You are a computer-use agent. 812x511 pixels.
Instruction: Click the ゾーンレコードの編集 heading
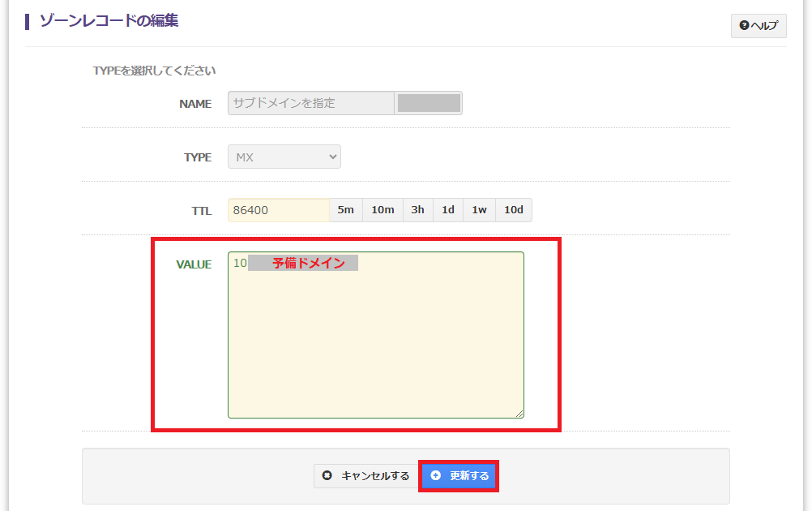click(109, 21)
